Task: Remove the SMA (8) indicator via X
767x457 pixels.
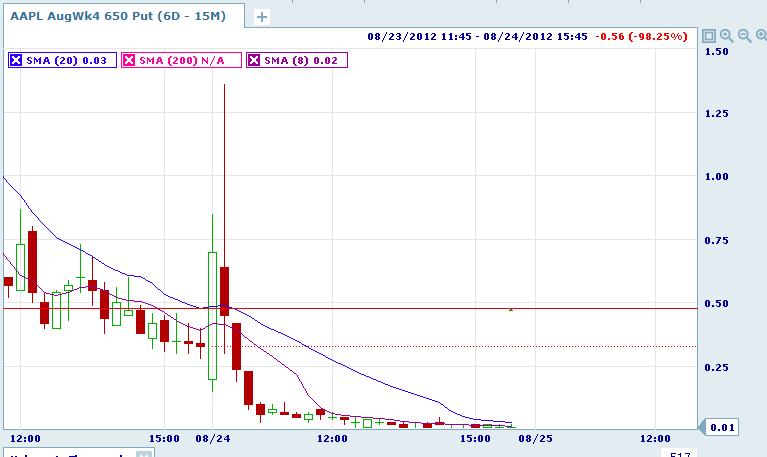Action: point(254,60)
